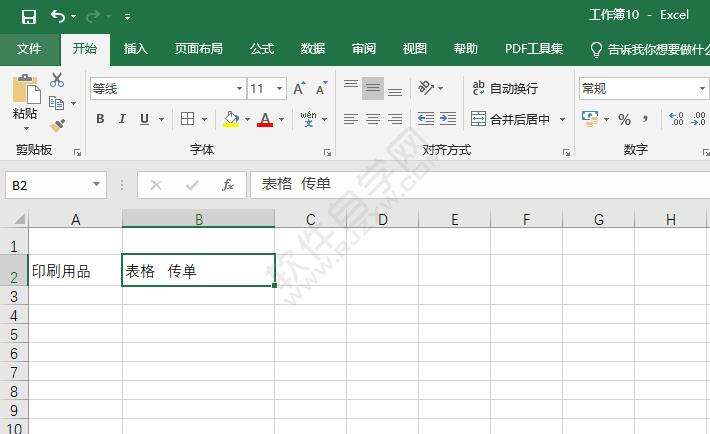Apply yellow fill color bucket
The height and width of the screenshot is (434, 710).
tap(231, 119)
